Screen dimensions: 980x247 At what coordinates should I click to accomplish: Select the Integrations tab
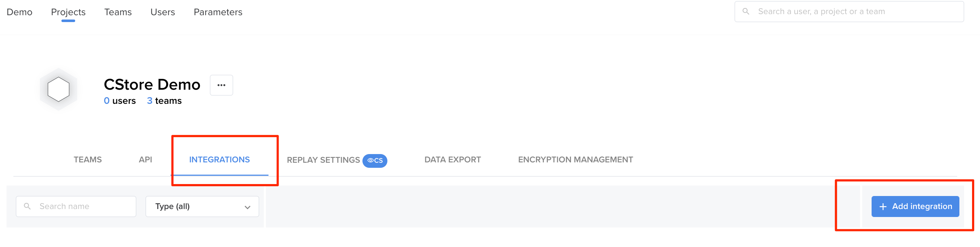point(219,159)
